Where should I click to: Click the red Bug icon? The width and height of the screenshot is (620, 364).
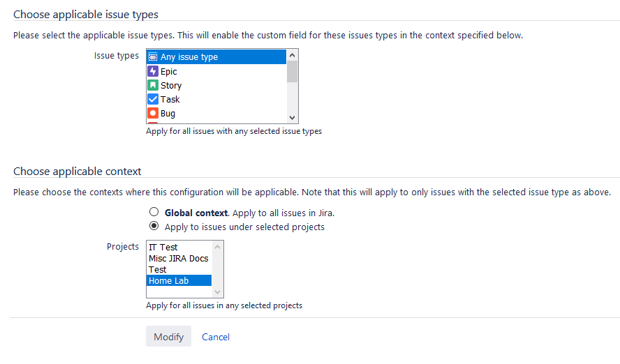pos(153,113)
